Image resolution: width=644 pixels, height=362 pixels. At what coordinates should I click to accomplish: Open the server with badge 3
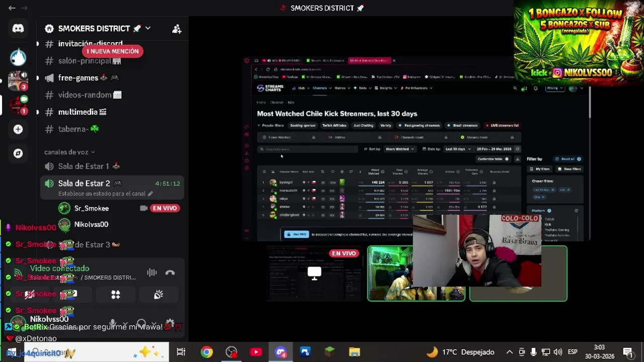click(x=18, y=80)
